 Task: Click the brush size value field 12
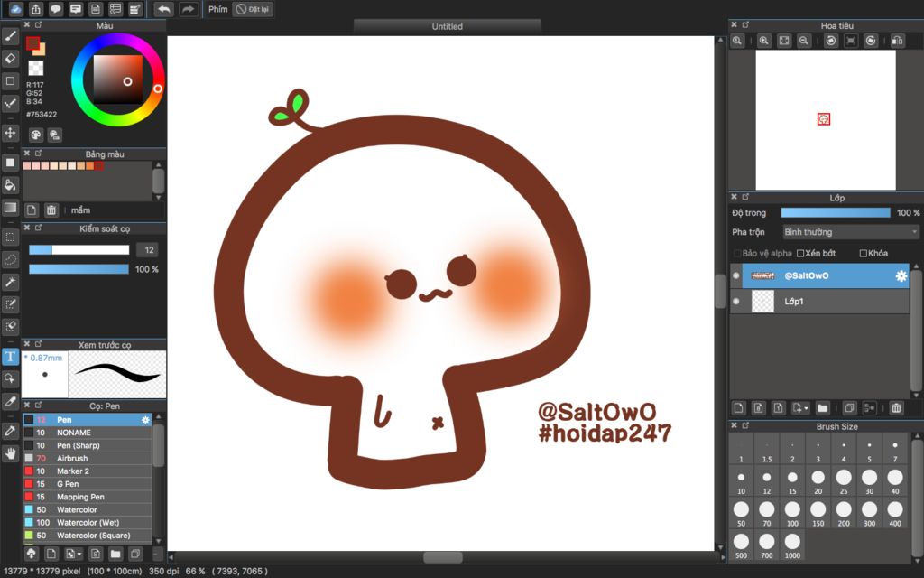pos(148,250)
